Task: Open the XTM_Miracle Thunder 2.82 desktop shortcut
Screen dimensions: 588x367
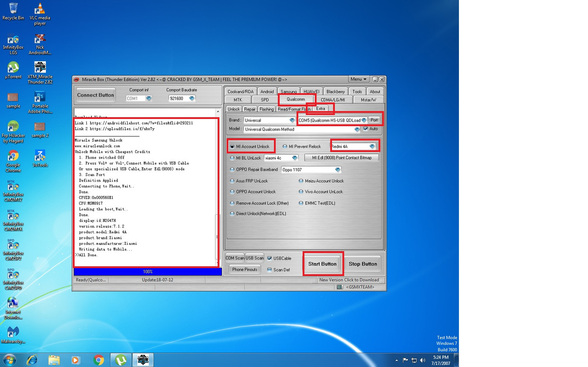Action: (x=40, y=73)
